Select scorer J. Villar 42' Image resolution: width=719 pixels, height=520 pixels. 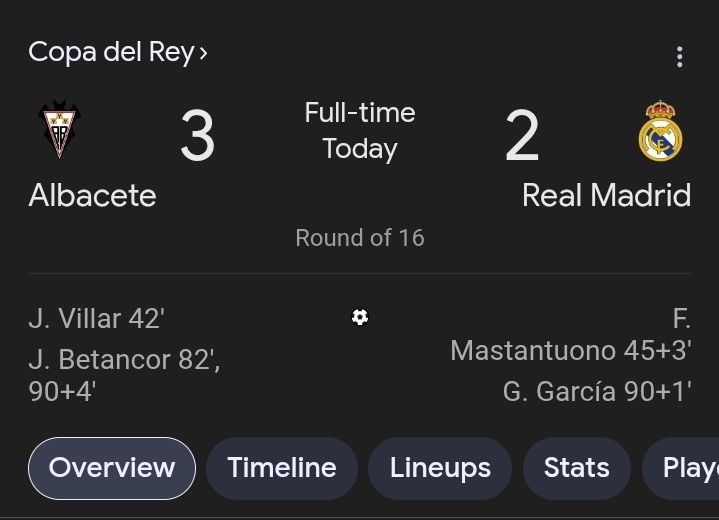point(96,319)
